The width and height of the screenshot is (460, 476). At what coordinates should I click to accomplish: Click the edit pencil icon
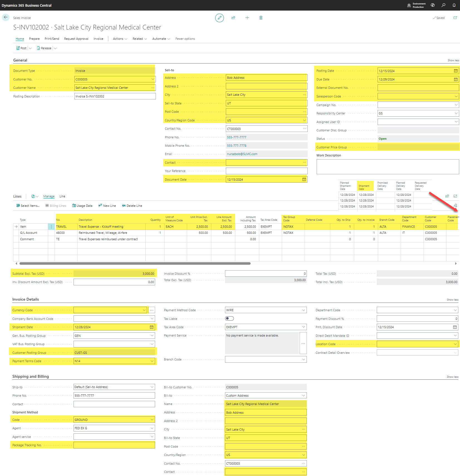[x=219, y=18]
